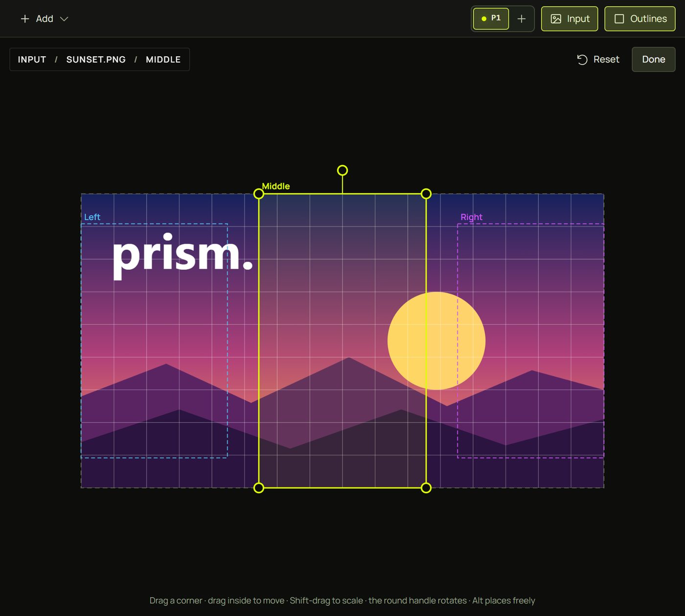
Task: Select the MIDDLE breadcrumb item
Action: click(163, 59)
